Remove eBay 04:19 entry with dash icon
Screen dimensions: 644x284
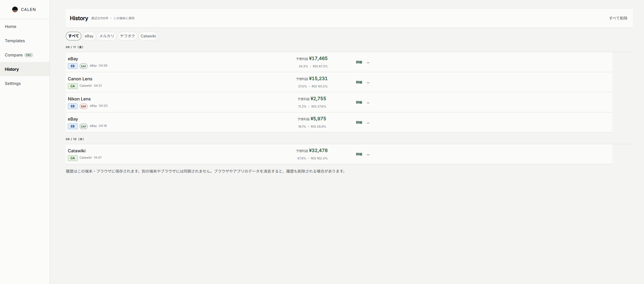click(x=368, y=123)
